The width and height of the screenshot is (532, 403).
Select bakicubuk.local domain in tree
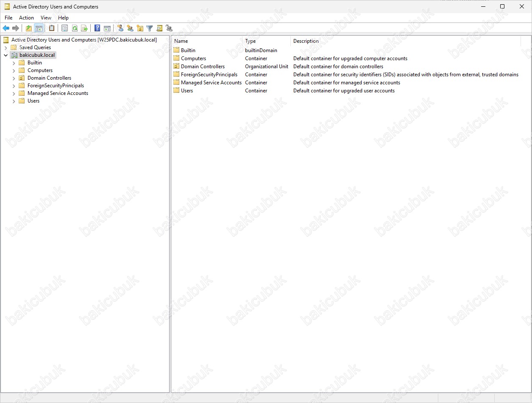click(x=37, y=55)
